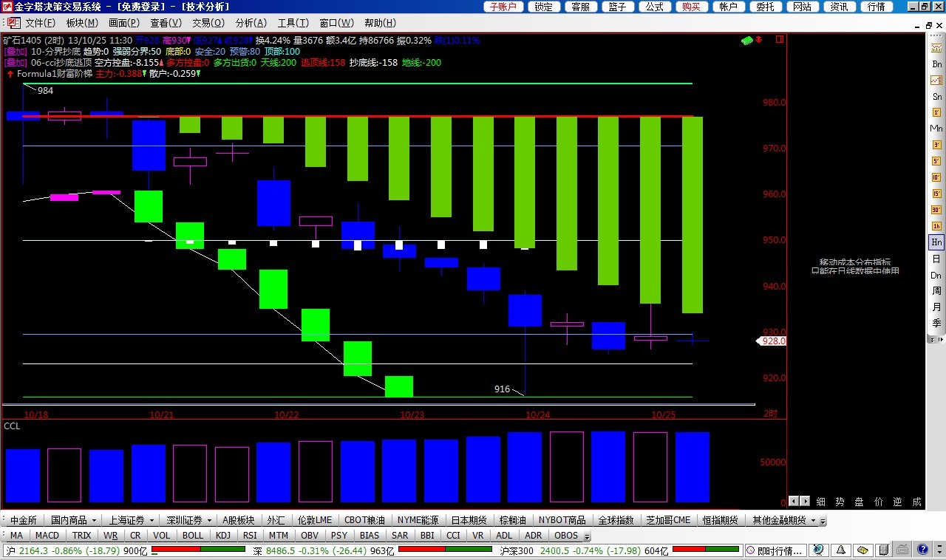Viewport: 946px width, 560px height.
Task: Click the 子账户 button
Action: 504,7
